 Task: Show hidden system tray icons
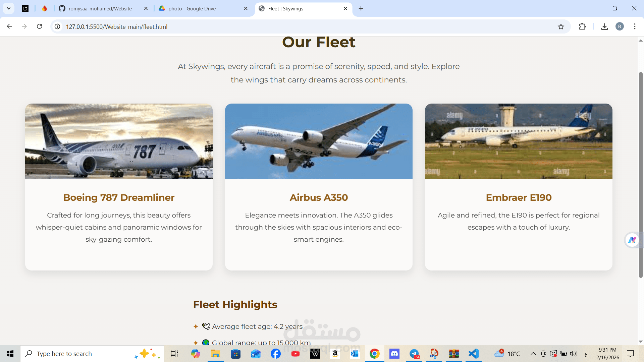(533, 354)
